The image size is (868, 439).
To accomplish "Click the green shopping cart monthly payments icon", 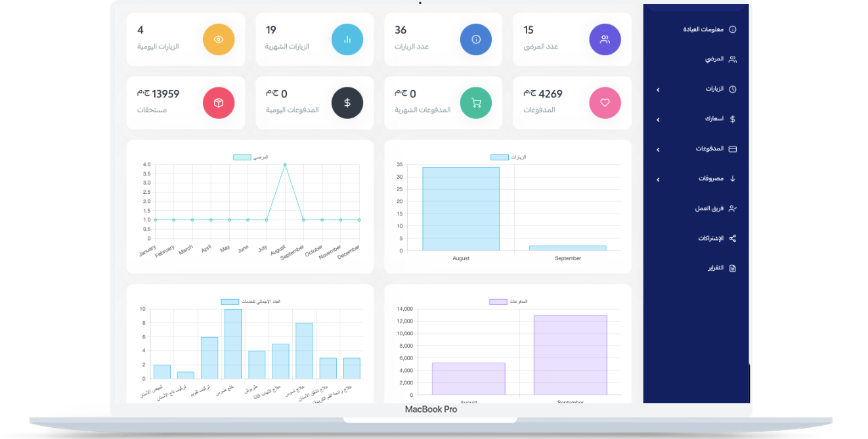I will pos(476,103).
